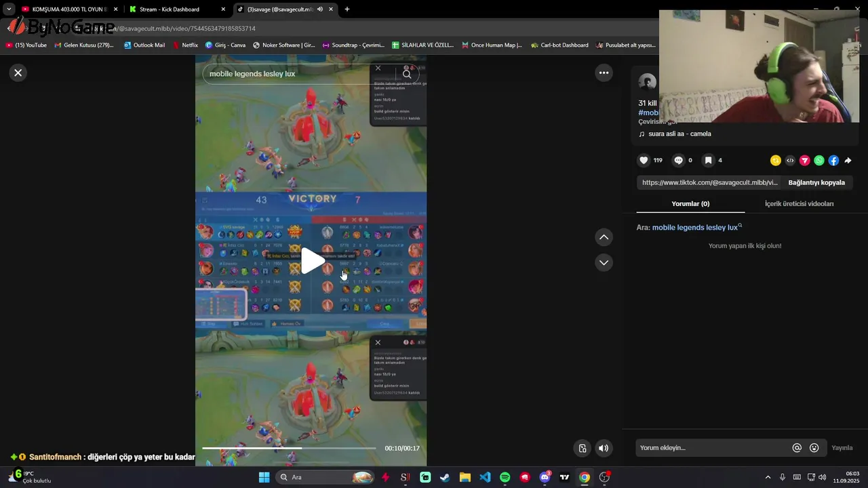The width and height of the screenshot is (868, 488).
Task: Open the system volume tray icon
Action: pos(823,477)
